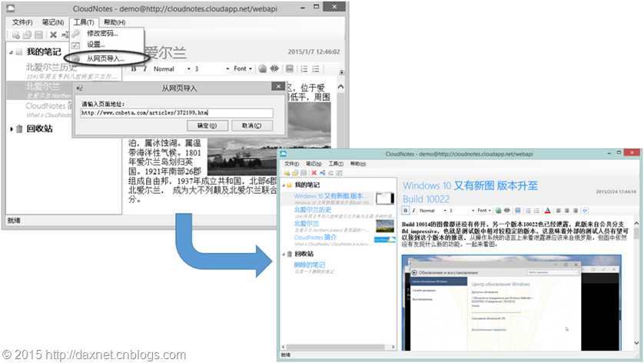
Task: Open Font dropdown in left window editor
Action: tap(243, 68)
